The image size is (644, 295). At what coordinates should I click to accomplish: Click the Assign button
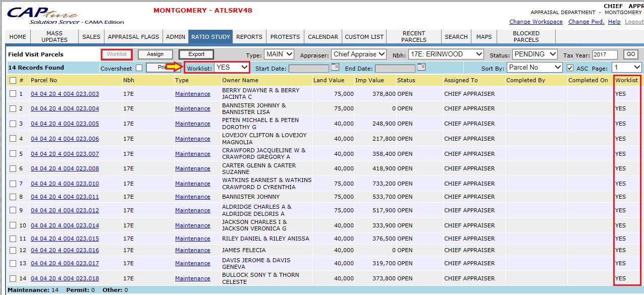[155, 54]
